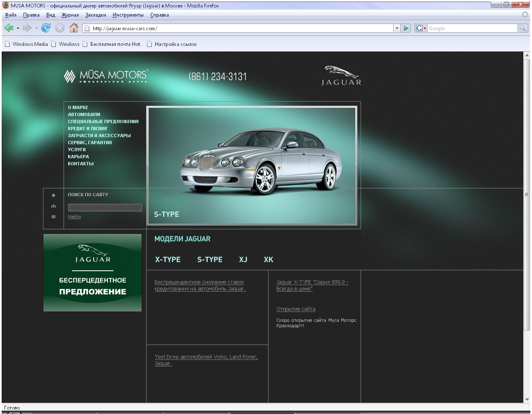Click the MUSA MOTORS logo

(105, 76)
